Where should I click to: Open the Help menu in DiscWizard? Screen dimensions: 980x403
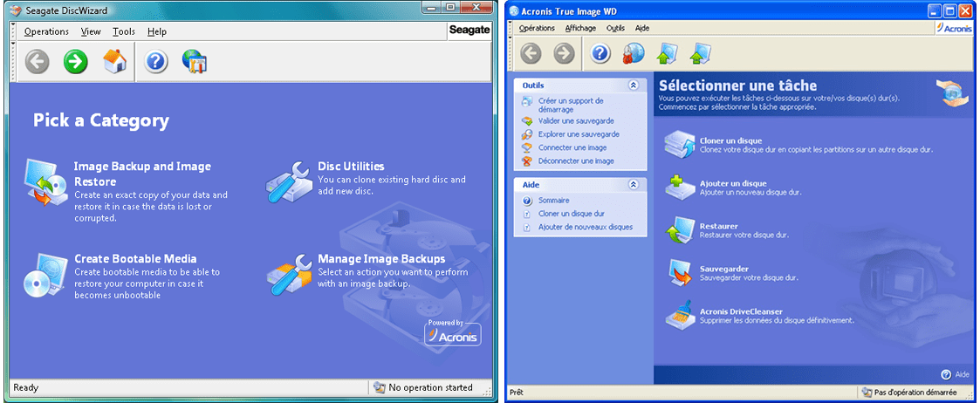pos(157,31)
